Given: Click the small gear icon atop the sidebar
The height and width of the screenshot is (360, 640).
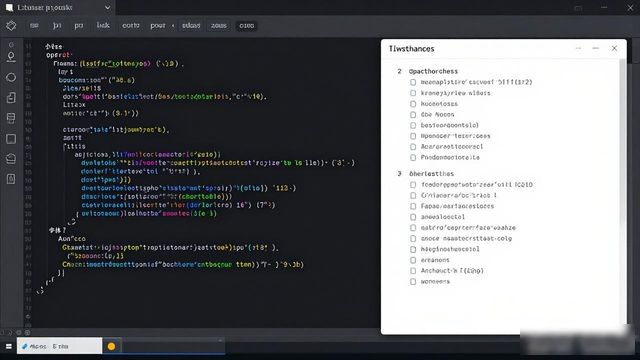Looking at the screenshot, I should [x=11, y=45].
